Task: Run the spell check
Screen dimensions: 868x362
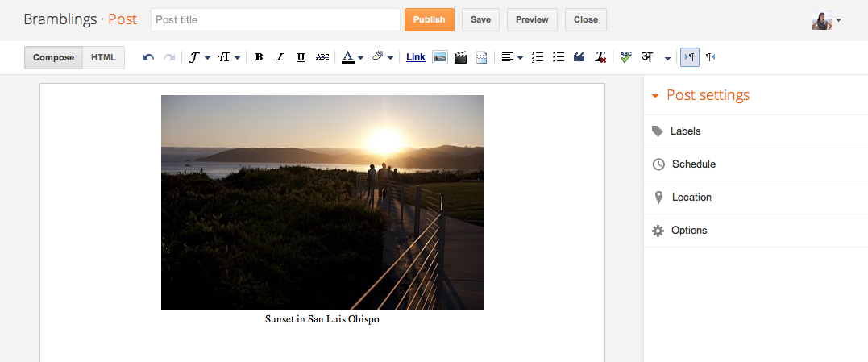Action: tap(625, 57)
